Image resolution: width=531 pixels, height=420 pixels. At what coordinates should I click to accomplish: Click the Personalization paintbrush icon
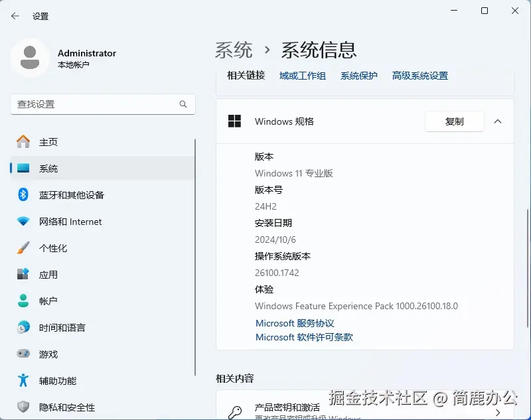coord(23,247)
